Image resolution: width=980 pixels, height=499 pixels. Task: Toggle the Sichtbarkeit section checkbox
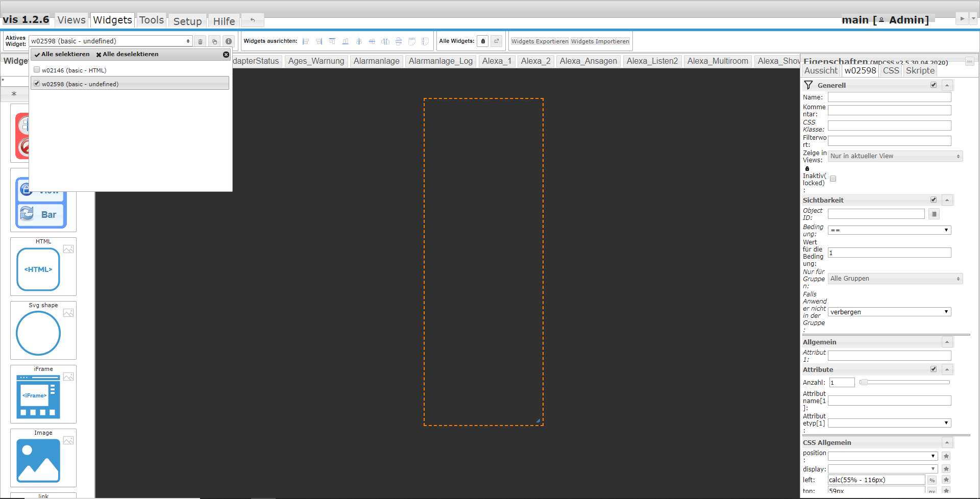point(934,199)
